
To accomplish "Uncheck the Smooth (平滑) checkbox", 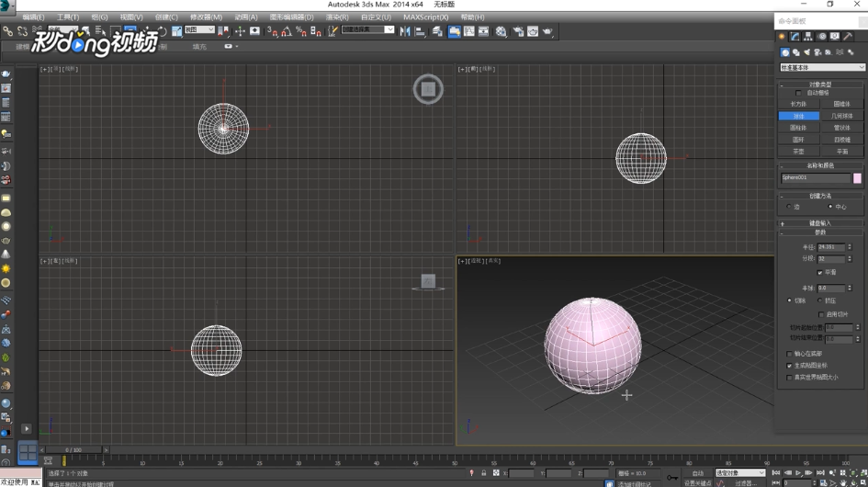I will click(820, 272).
